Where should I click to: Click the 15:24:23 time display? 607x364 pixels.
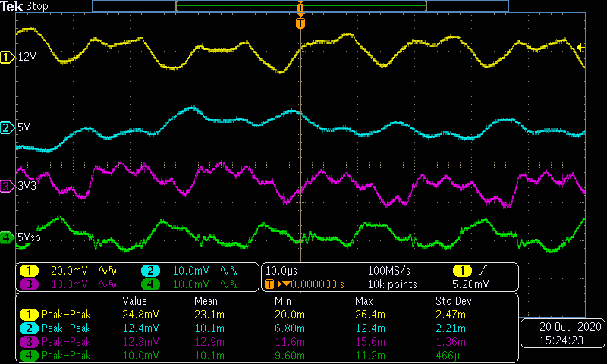tap(561, 340)
